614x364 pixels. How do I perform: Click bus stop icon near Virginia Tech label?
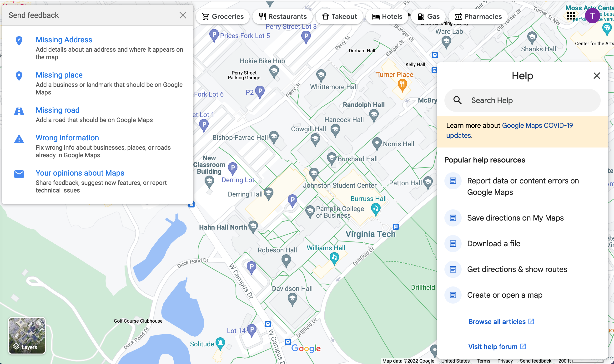396,226
